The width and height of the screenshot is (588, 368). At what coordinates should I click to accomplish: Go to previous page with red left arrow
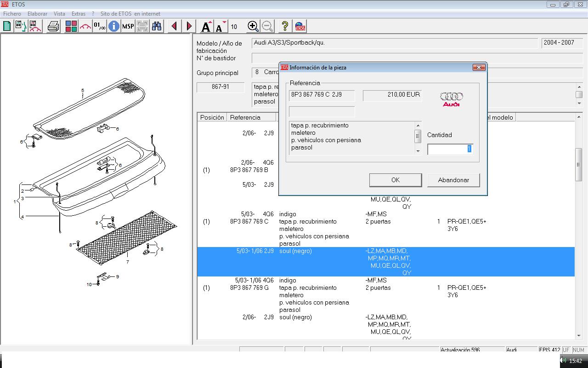[174, 26]
